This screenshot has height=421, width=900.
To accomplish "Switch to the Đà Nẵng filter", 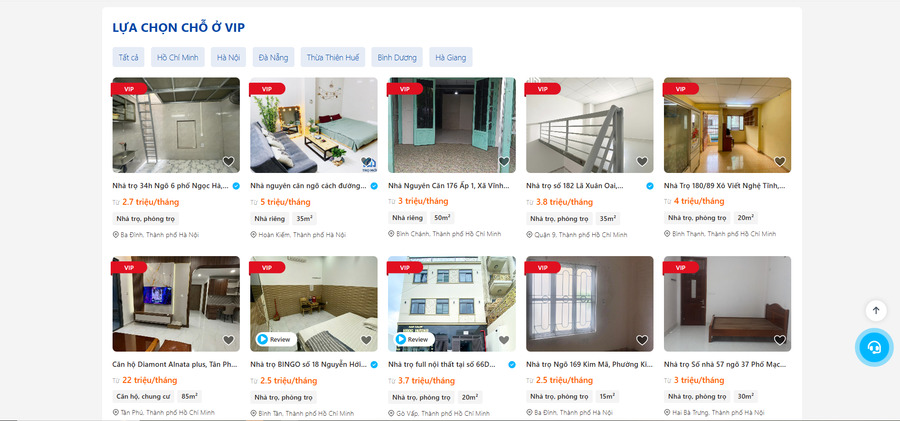I will 273,57.
